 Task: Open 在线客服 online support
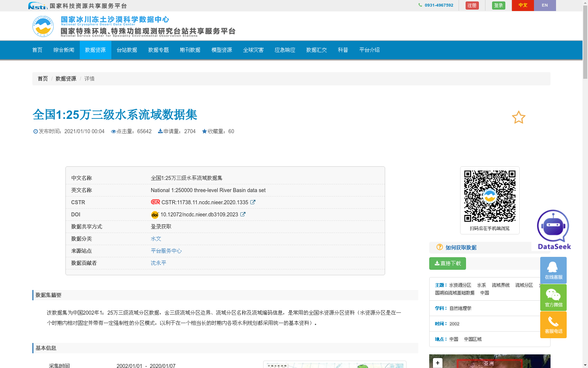(x=553, y=270)
